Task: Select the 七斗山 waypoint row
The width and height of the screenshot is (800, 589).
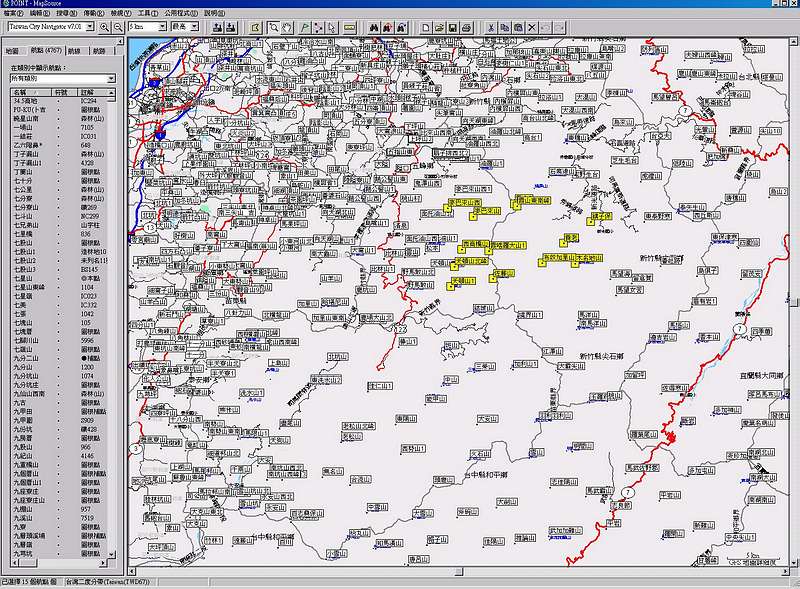Action: click(x=60, y=216)
